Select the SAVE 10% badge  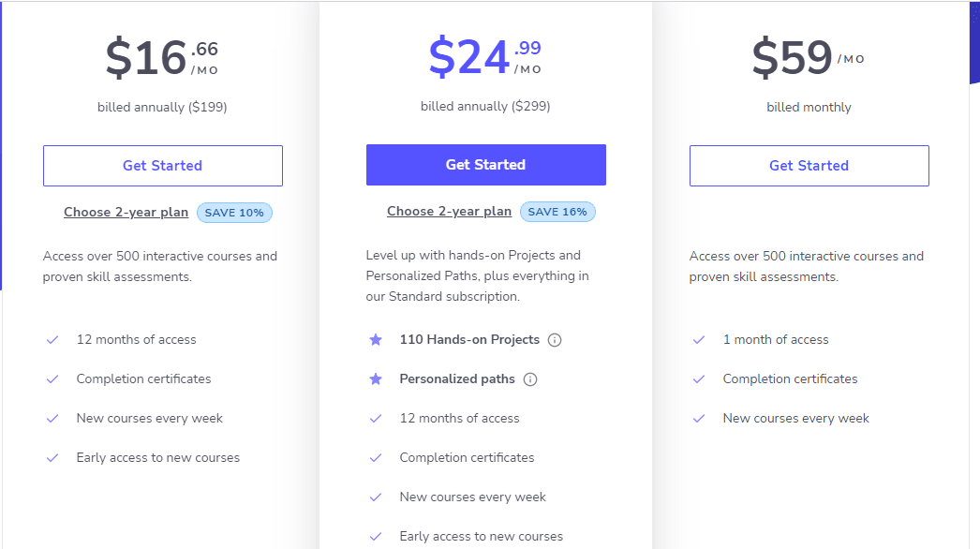point(234,213)
